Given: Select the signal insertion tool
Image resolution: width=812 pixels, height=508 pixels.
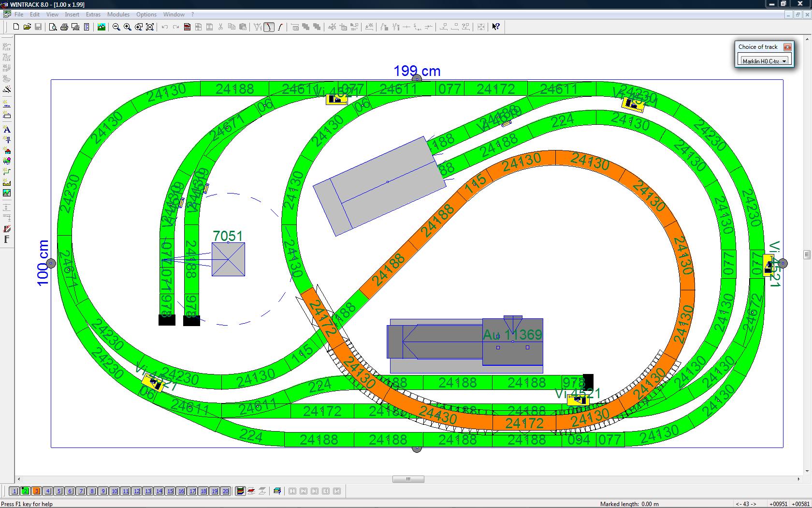Looking at the screenshot, I should pyautogui.click(x=7, y=140).
